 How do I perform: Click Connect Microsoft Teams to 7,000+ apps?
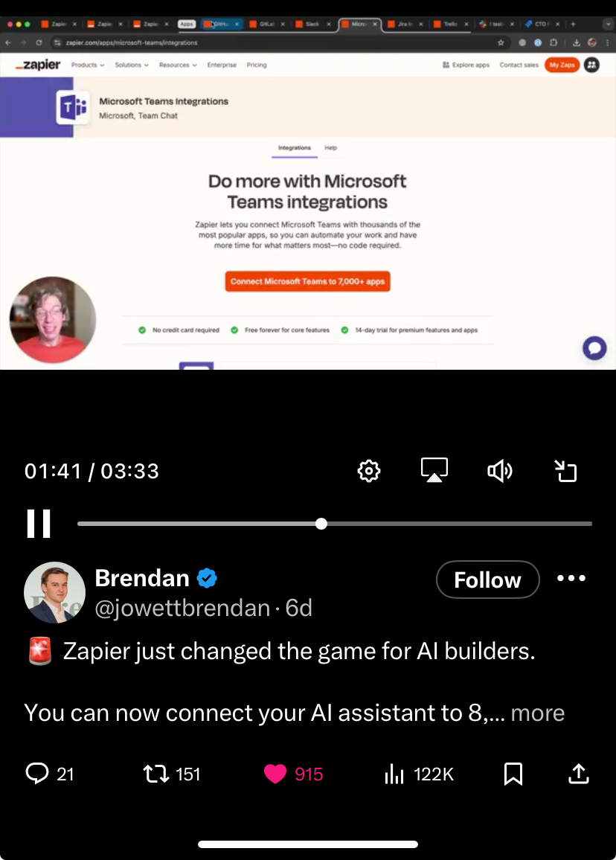click(308, 281)
